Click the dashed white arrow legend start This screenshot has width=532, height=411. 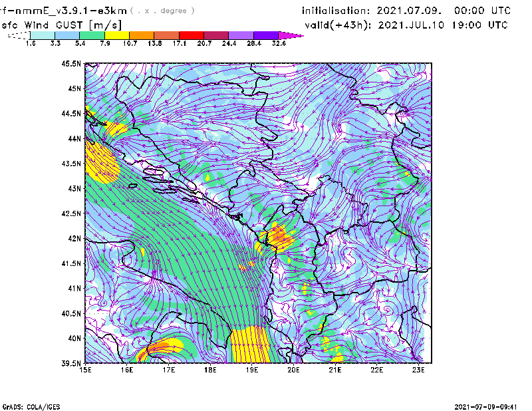[x=19, y=35]
